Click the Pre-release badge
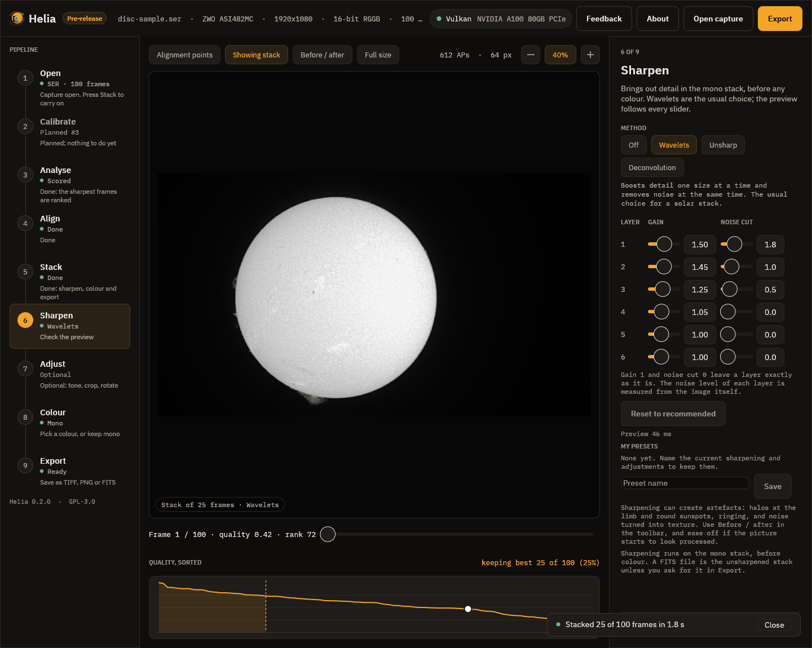 tap(85, 19)
